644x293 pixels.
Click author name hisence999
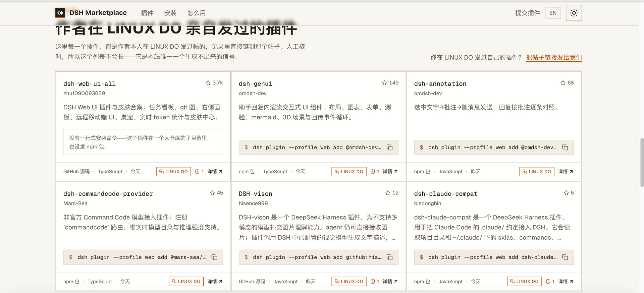253,203
